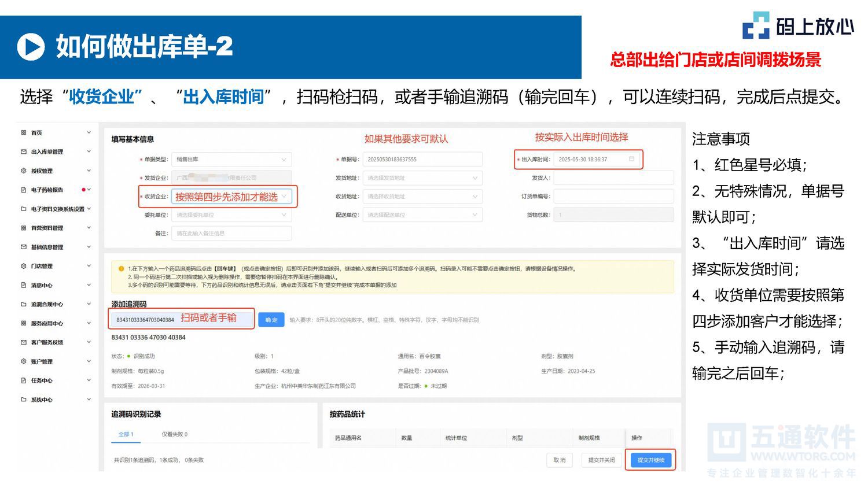Open 电子药检报告 with red dot indicator

[x=23, y=190]
